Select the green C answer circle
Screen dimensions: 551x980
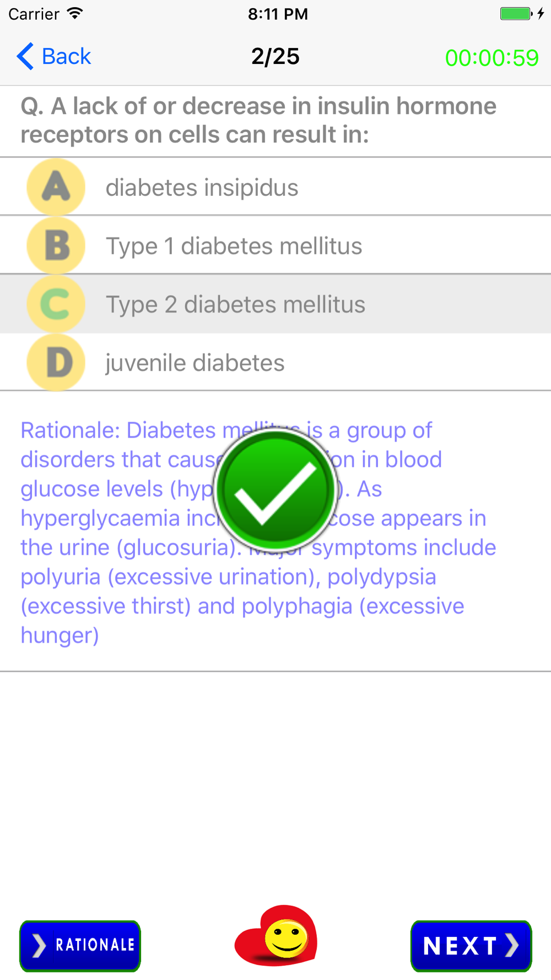(x=56, y=304)
